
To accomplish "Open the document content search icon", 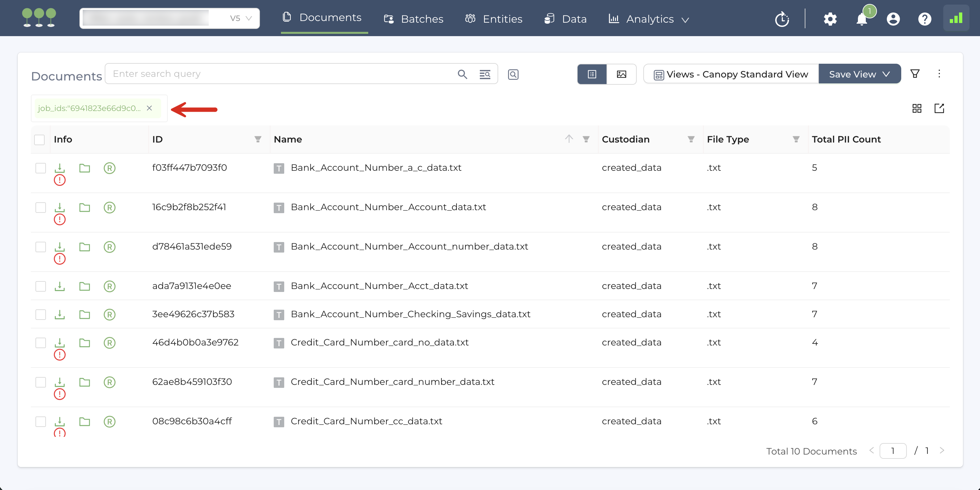I will [513, 74].
